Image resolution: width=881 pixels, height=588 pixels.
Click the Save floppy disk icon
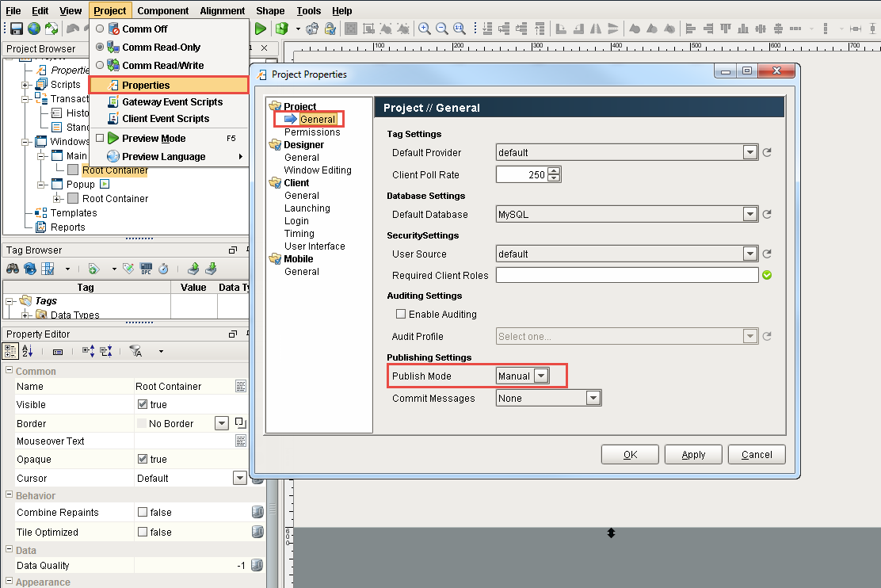(x=16, y=29)
